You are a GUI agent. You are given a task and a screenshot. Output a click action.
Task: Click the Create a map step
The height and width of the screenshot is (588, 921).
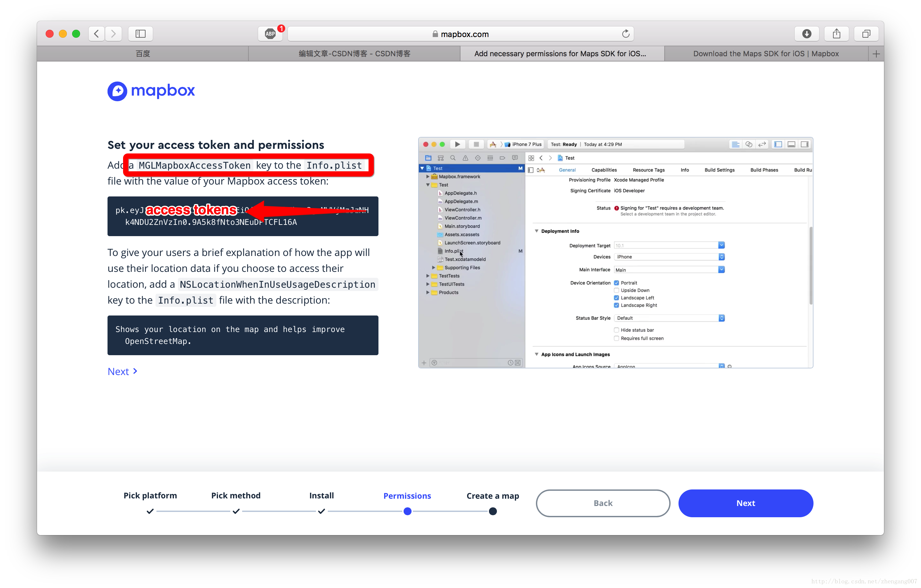click(x=493, y=496)
